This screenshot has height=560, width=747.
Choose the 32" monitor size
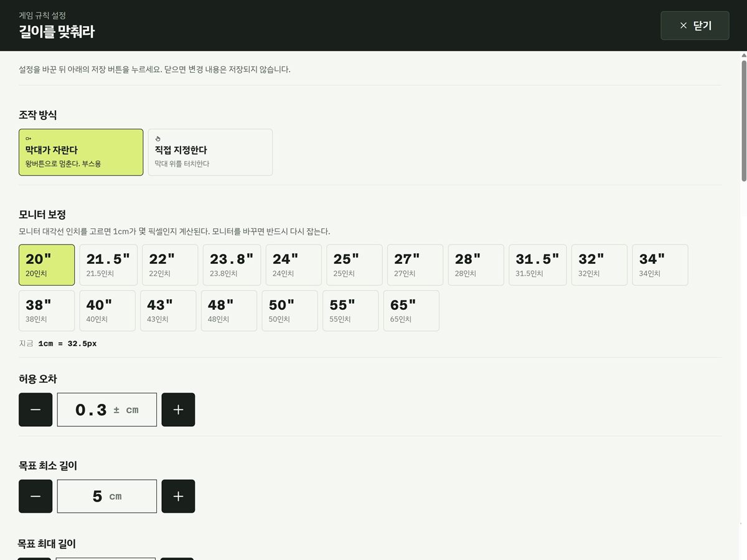click(x=599, y=265)
